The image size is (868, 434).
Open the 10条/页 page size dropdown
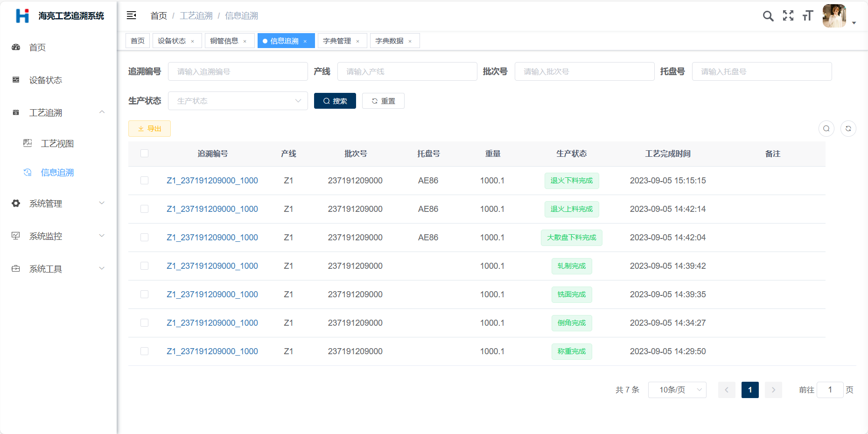point(677,390)
